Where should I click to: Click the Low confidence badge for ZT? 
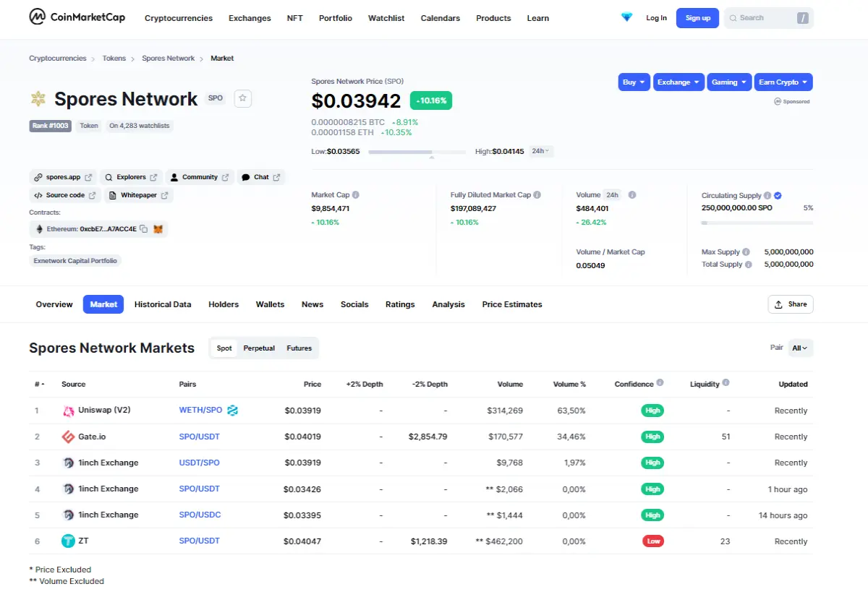tap(653, 541)
